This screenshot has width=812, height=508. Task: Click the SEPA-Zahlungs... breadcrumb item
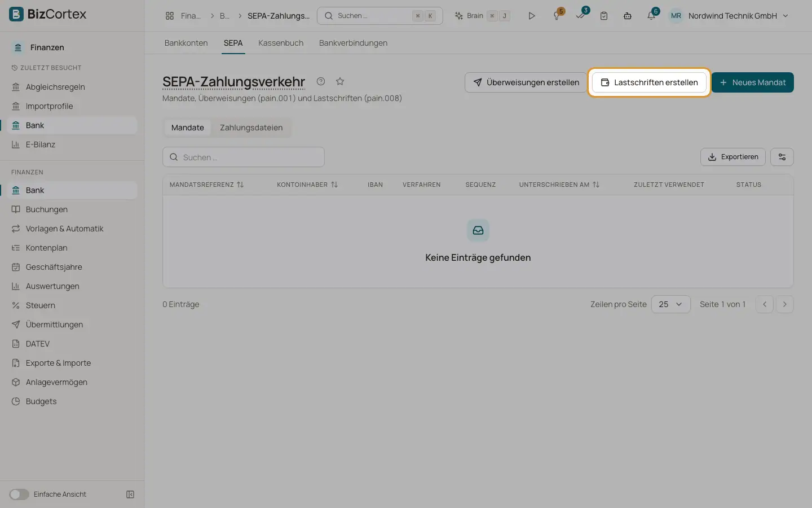[279, 16]
